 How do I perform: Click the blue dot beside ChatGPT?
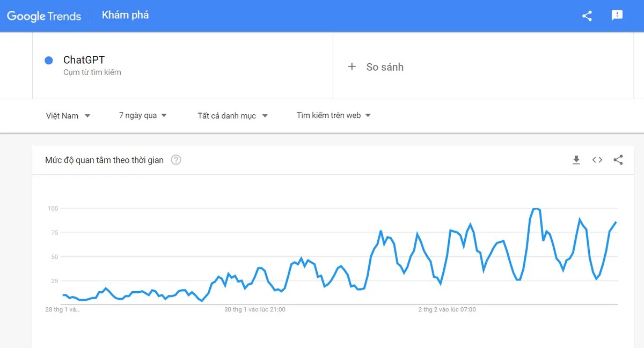49,61
